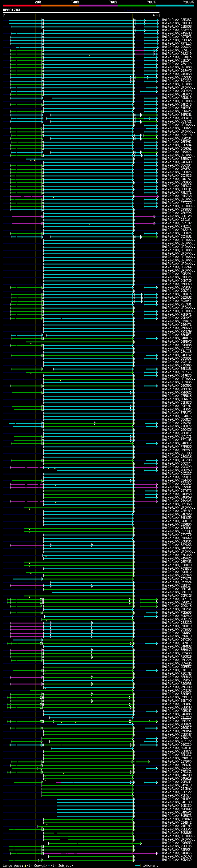Open hit UniRef100_B8A2B4
This screenshot has height=868, width=197.
tap(177, 139)
